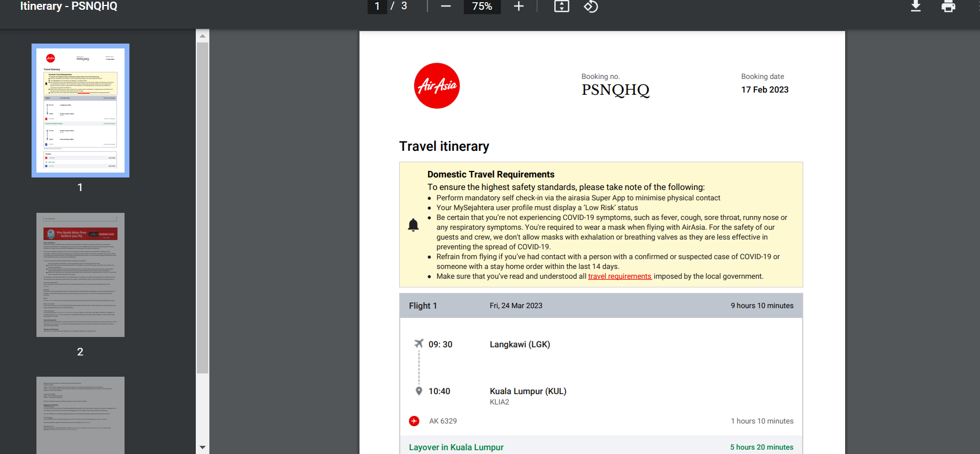The height and width of the screenshot is (454, 980).
Task: Open the travel requirements link
Action: point(619,277)
